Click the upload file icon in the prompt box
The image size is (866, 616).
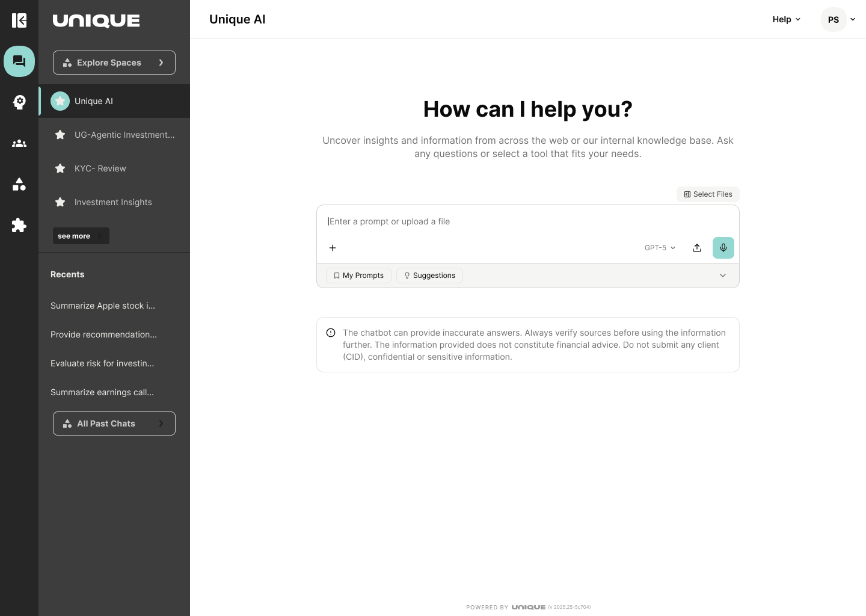pos(697,248)
